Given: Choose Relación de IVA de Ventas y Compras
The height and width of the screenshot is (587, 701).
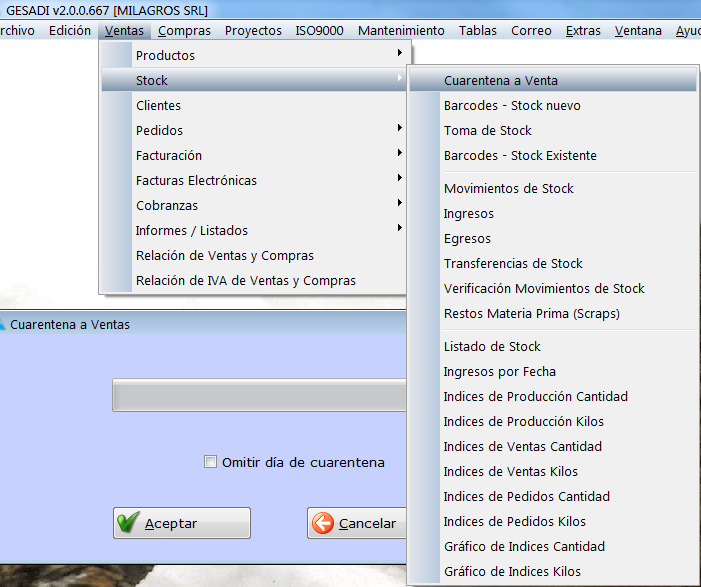Looking at the screenshot, I should [x=246, y=280].
